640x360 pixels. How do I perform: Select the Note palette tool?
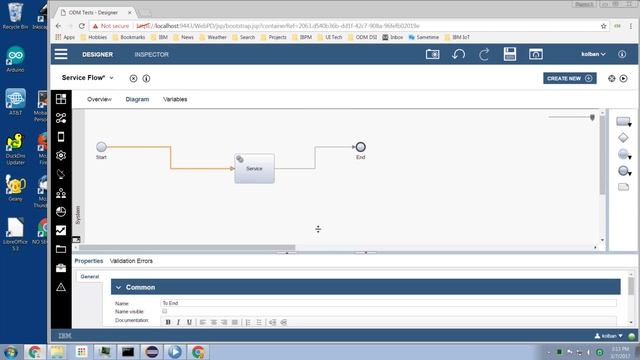623,187
